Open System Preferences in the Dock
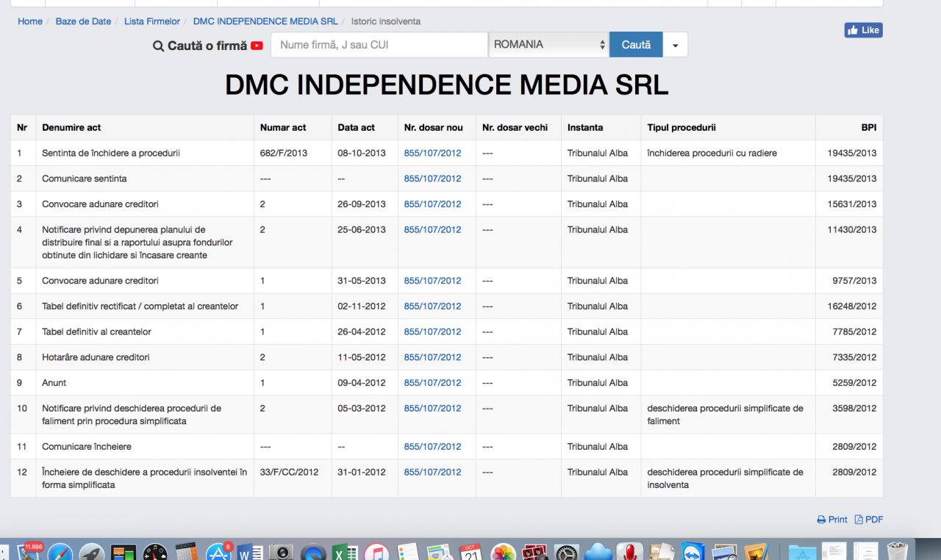 point(566,552)
